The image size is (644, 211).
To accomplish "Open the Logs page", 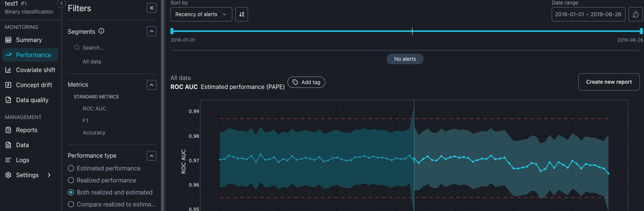I will (x=23, y=160).
